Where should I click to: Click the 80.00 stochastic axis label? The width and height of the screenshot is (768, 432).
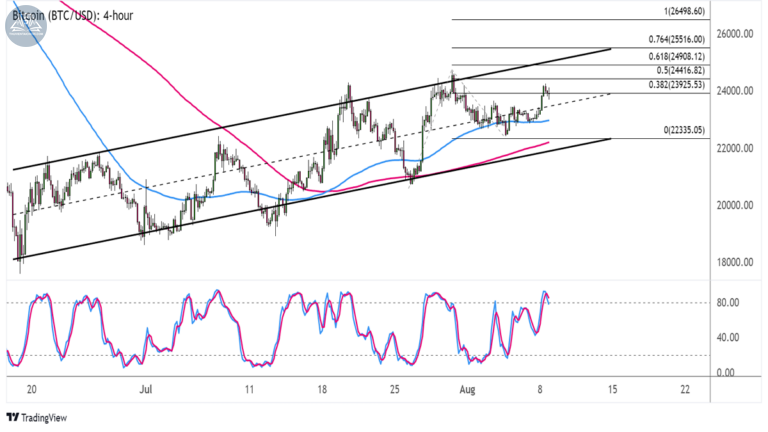tap(727, 303)
